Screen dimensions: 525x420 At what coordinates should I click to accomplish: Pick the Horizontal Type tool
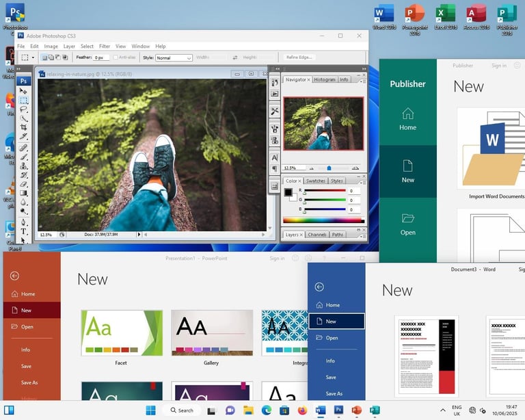(23, 231)
